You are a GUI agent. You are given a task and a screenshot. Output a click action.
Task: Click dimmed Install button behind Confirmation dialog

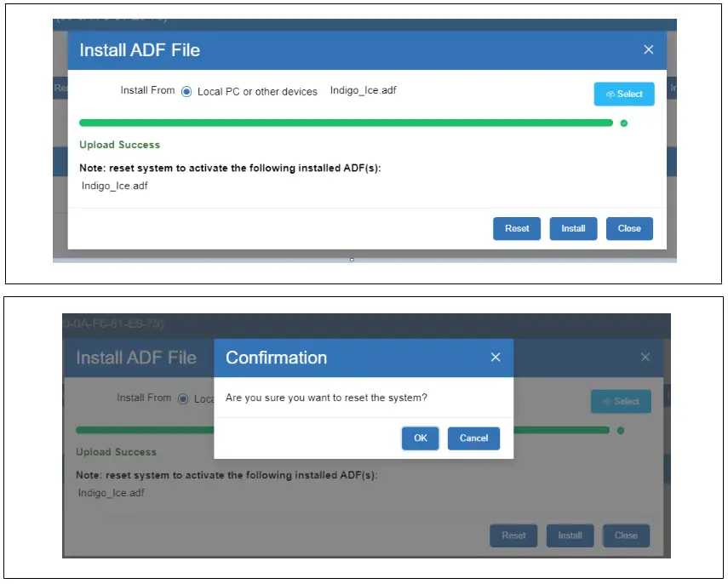(570, 535)
